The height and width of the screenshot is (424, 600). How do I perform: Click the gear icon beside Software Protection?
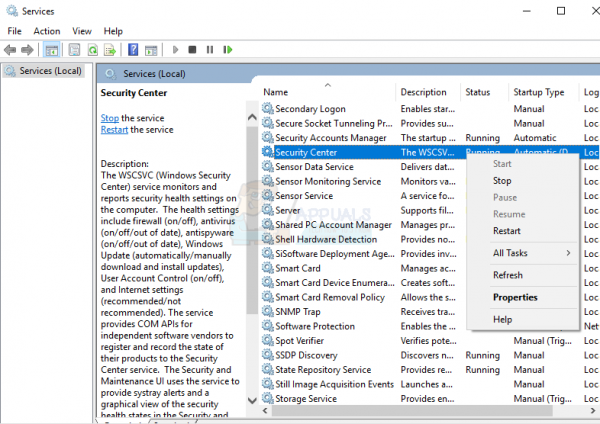tap(267, 326)
